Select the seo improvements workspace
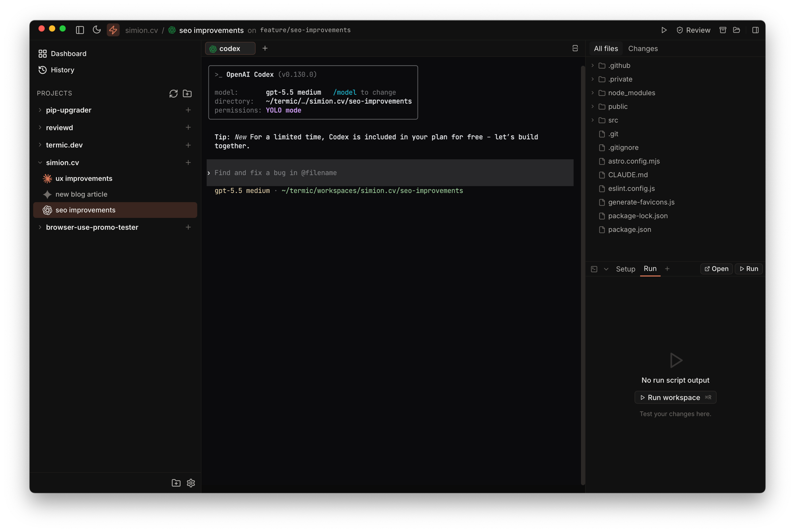Screen dimensions: 795x532 (x=115, y=210)
